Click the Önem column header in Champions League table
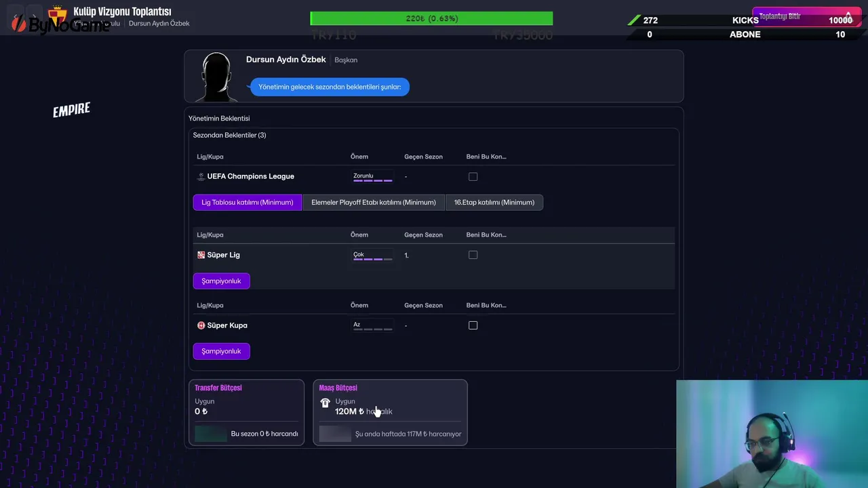 point(359,157)
